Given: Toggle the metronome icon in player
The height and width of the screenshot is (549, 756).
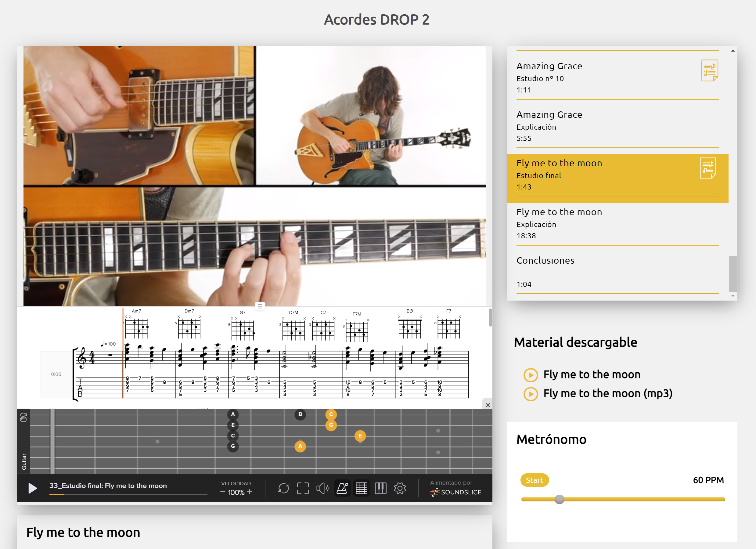Looking at the screenshot, I should [342, 488].
